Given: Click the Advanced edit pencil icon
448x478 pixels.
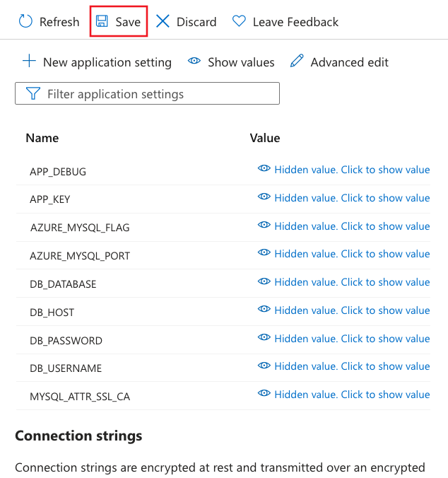Looking at the screenshot, I should 297,62.
